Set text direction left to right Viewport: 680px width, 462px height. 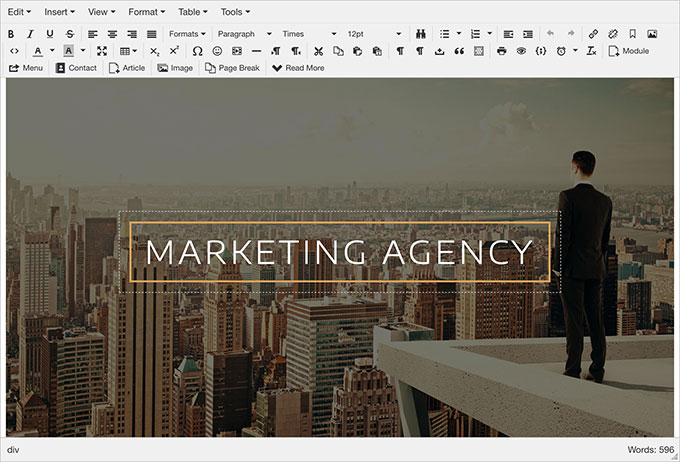276,51
